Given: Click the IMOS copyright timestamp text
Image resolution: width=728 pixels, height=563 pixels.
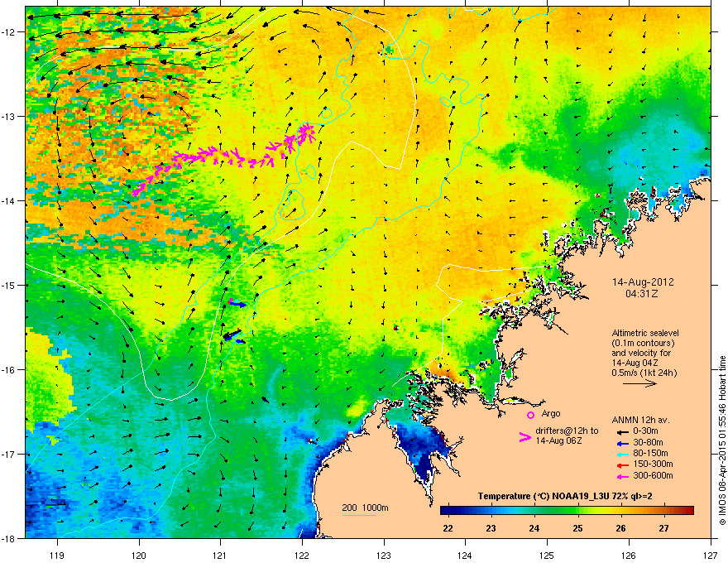Looking at the screenshot, I should pos(722,440).
